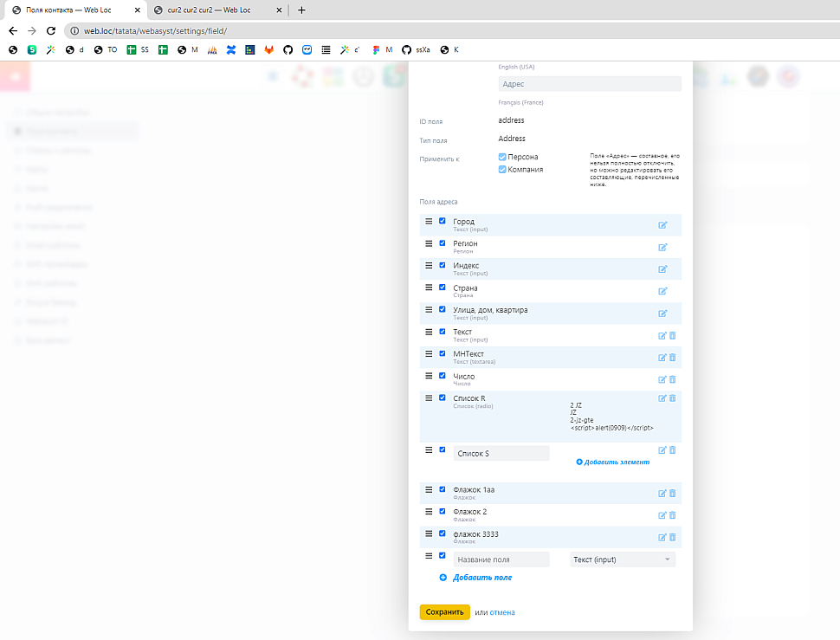This screenshot has height=640, width=840.
Task: Toggle the Компания checkbox
Action: [x=502, y=170]
